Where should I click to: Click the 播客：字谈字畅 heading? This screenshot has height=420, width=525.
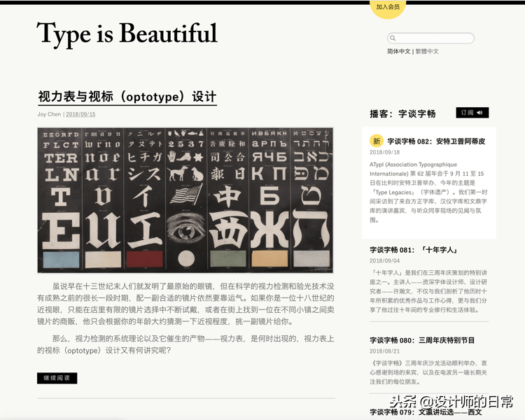click(x=402, y=114)
